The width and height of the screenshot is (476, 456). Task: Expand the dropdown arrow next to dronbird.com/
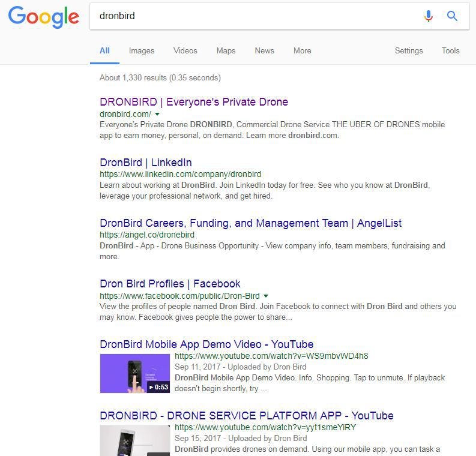pyautogui.click(x=157, y=115)
